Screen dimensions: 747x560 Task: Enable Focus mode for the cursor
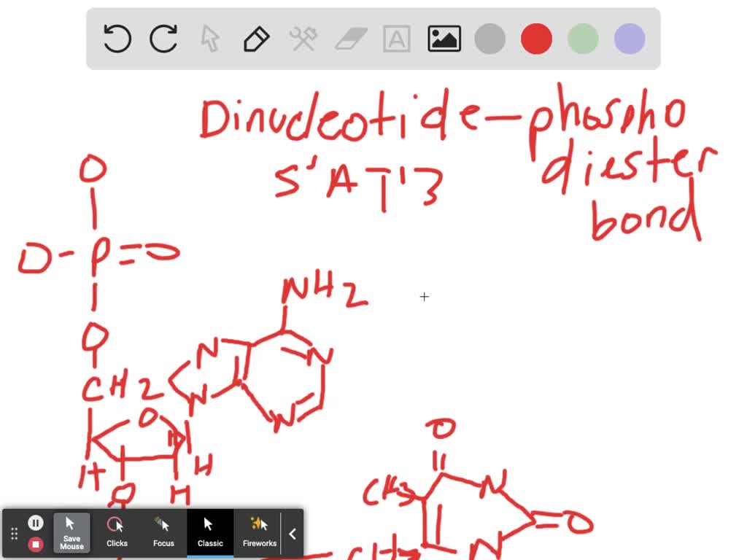(x=163, y=533)
